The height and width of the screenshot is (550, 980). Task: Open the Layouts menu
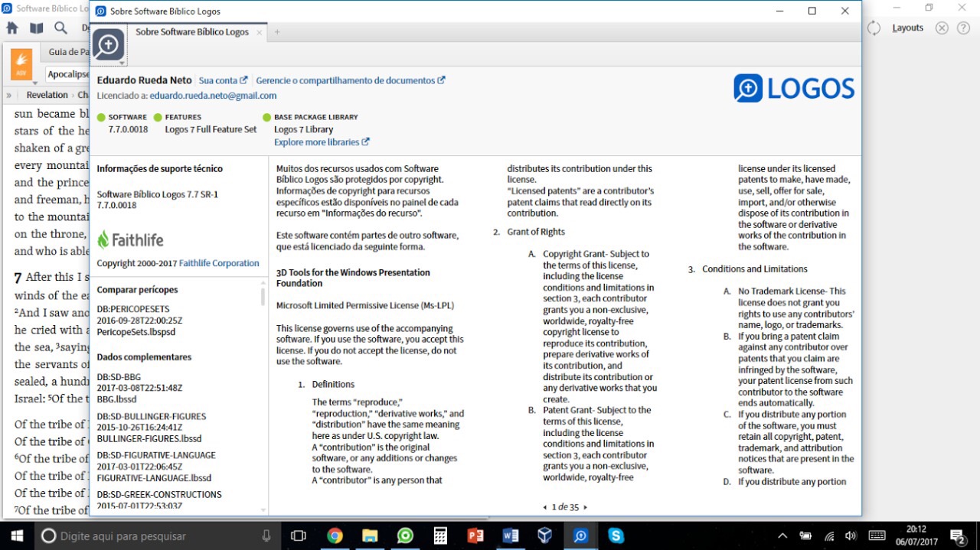click(908, 28)
